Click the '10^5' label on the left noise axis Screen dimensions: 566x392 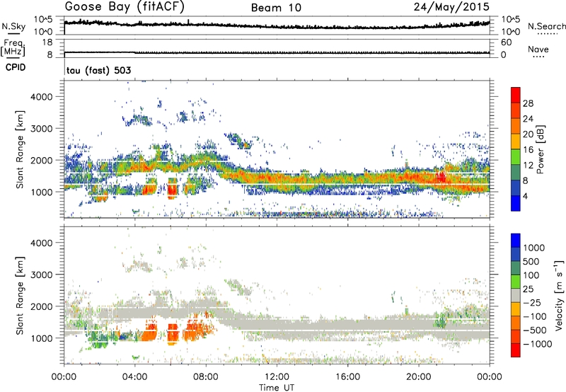tap(43, 19)
